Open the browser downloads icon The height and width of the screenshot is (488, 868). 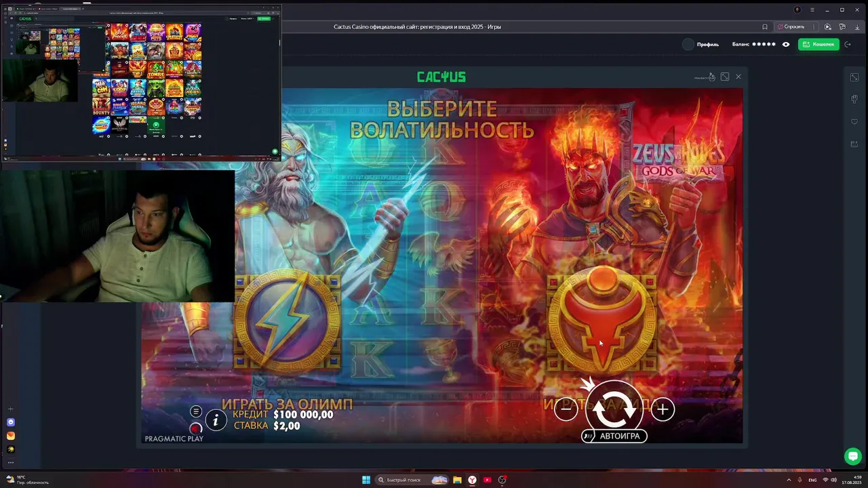(857, 26)
